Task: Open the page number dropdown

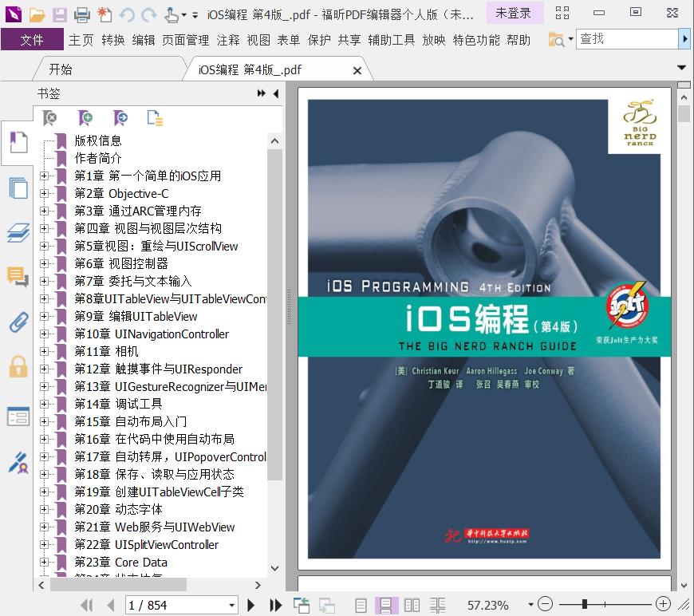Action: [x=231, y=606]
